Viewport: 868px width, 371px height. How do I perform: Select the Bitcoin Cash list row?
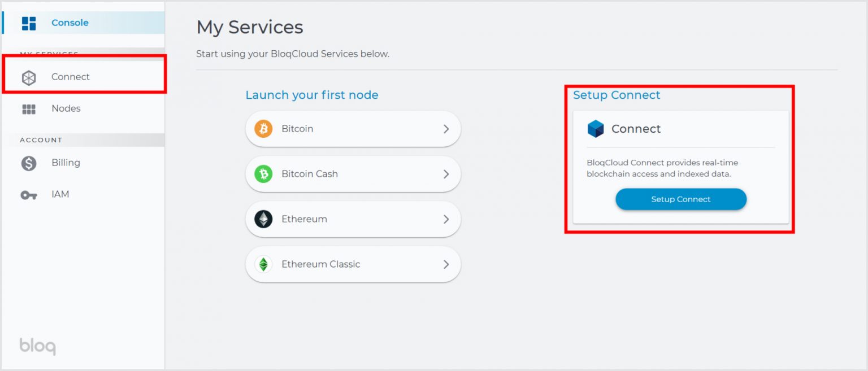coord(353,173)
